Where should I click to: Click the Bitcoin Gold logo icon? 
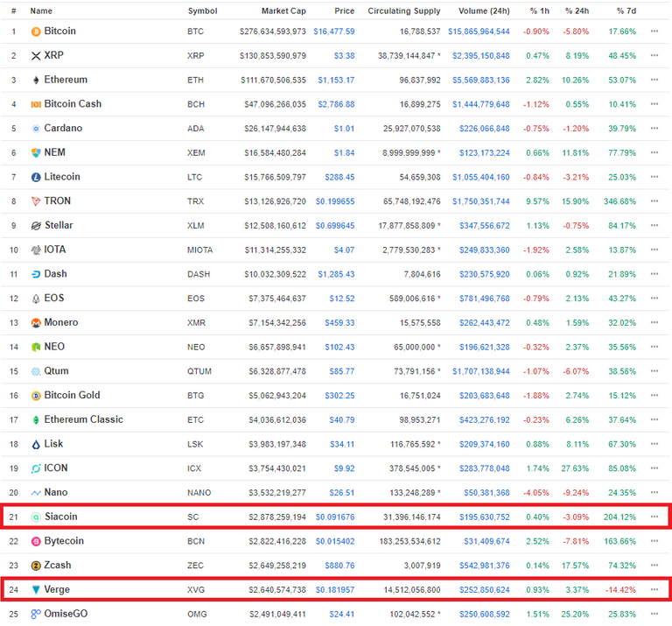tap(36, 396)
